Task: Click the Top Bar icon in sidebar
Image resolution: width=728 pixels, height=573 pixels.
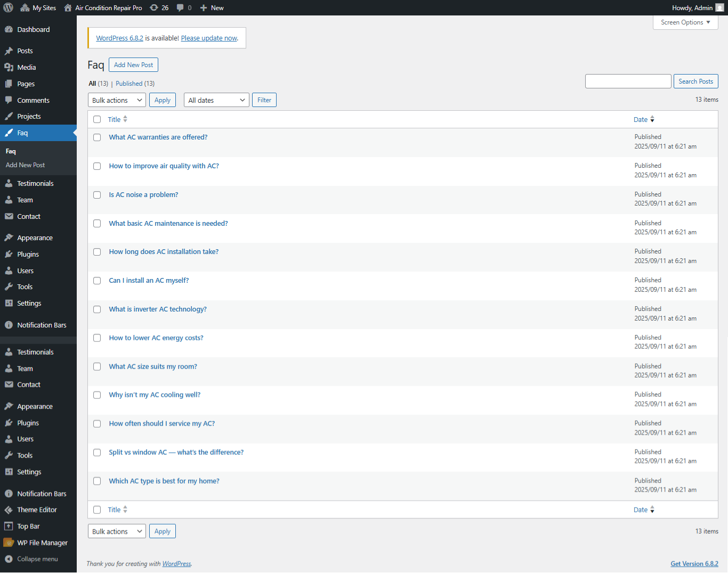Action: (9, 527)
